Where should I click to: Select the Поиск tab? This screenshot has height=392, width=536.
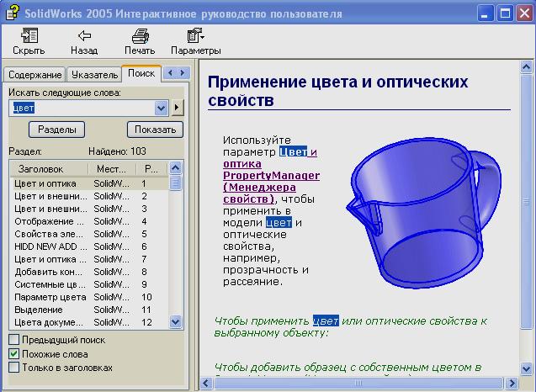[141, 73]
